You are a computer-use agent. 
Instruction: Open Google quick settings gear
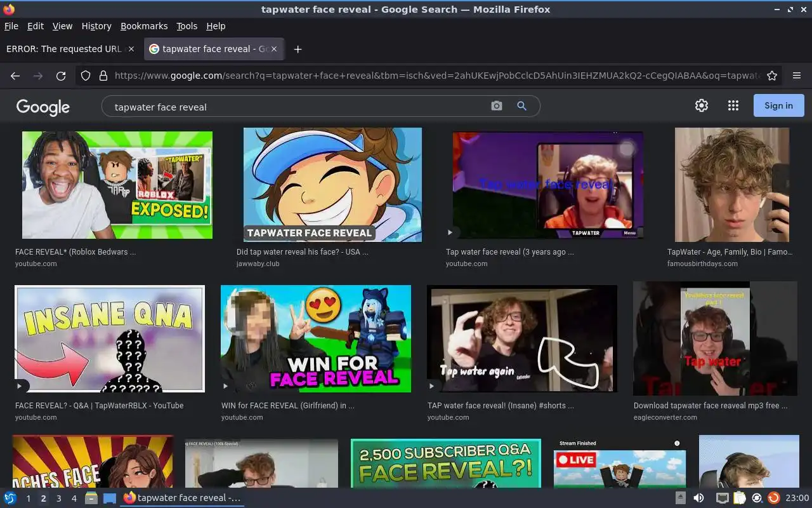[x=702, y=105]
